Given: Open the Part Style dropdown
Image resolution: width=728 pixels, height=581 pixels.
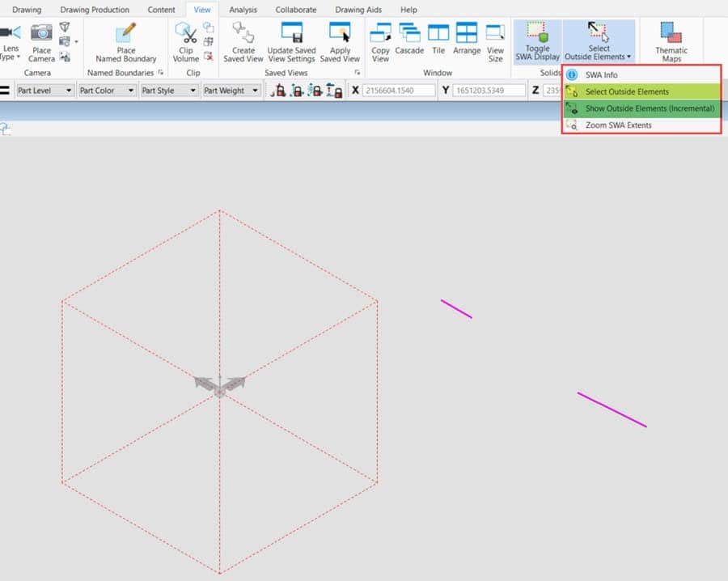Looking at the screenshot, I should (169, 91).
